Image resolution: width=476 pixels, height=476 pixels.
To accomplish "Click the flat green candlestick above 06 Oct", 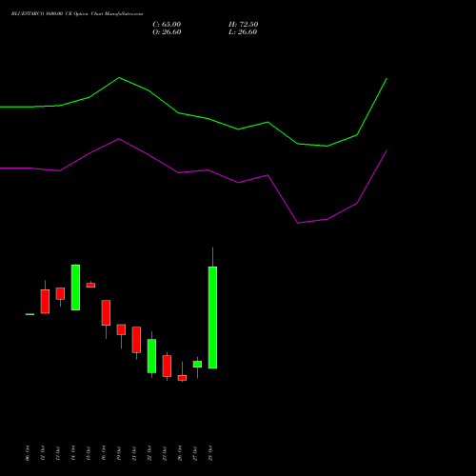I will coord(30,314).
